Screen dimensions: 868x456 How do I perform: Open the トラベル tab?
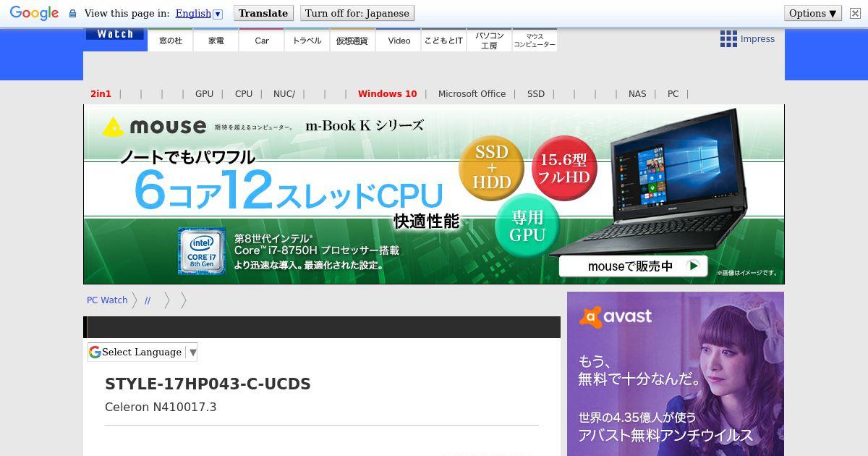click(307, 41)
